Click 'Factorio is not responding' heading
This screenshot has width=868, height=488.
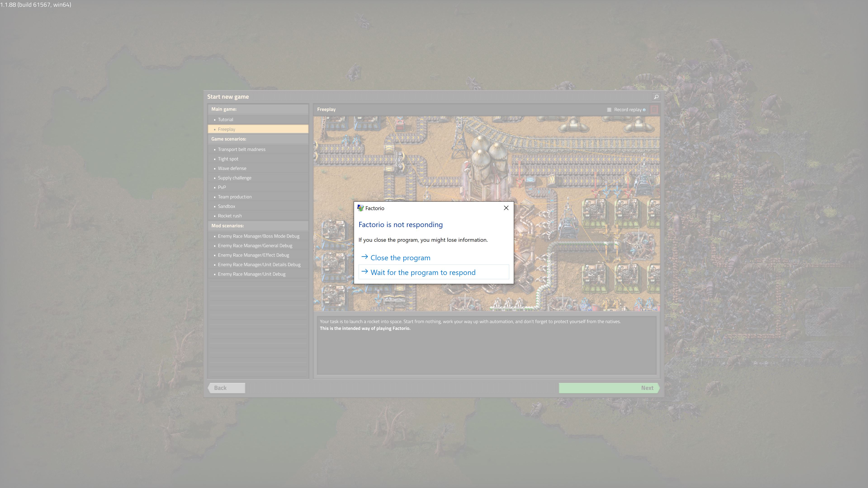point(401,225)
